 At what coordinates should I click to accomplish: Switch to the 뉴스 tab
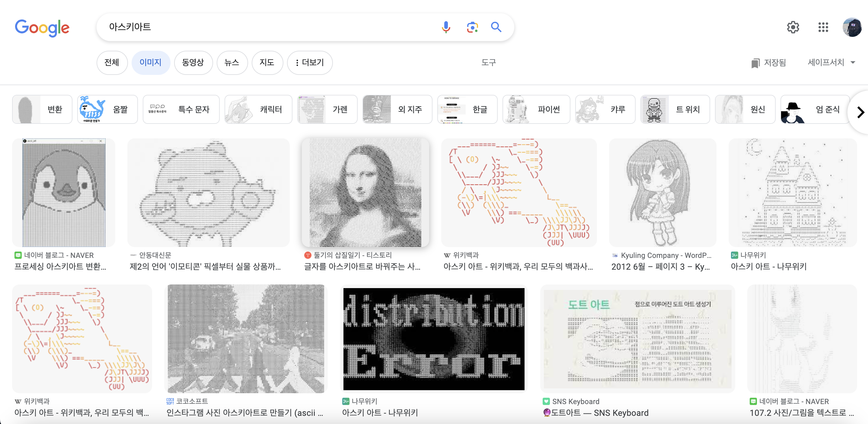pyautogui.click(x=232, y=62)
